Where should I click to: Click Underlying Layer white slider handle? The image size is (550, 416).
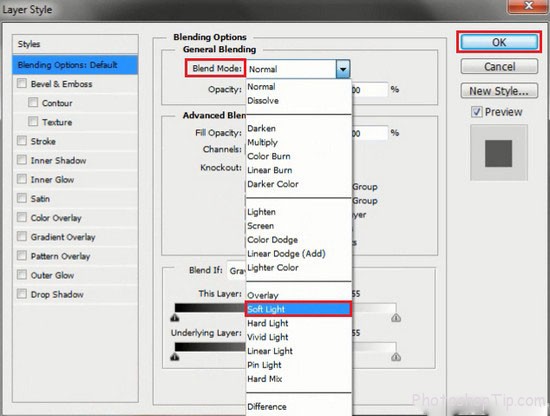click(x=396, y=357)
